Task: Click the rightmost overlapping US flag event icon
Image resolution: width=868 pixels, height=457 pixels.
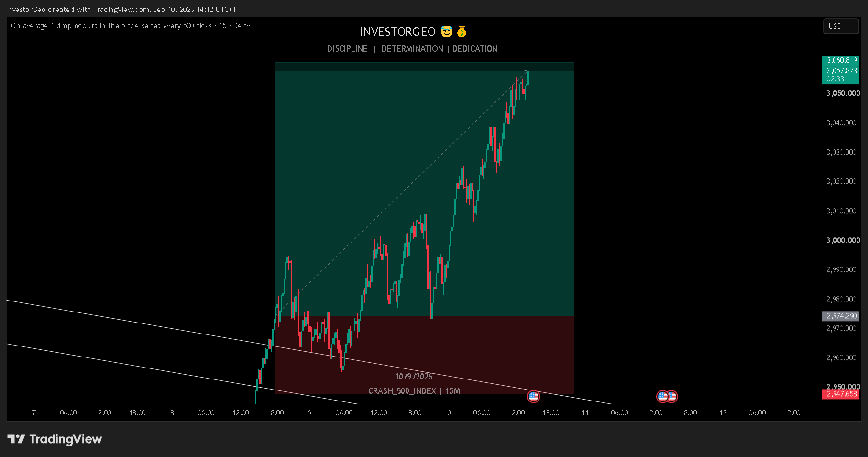Action: [672, 396]
